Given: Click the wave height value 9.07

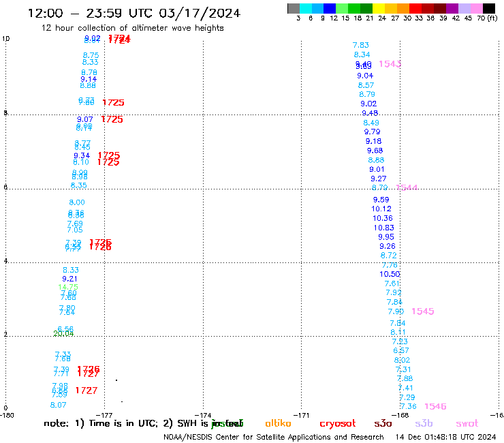Looking at the screenshot, I should pos(85,119).
